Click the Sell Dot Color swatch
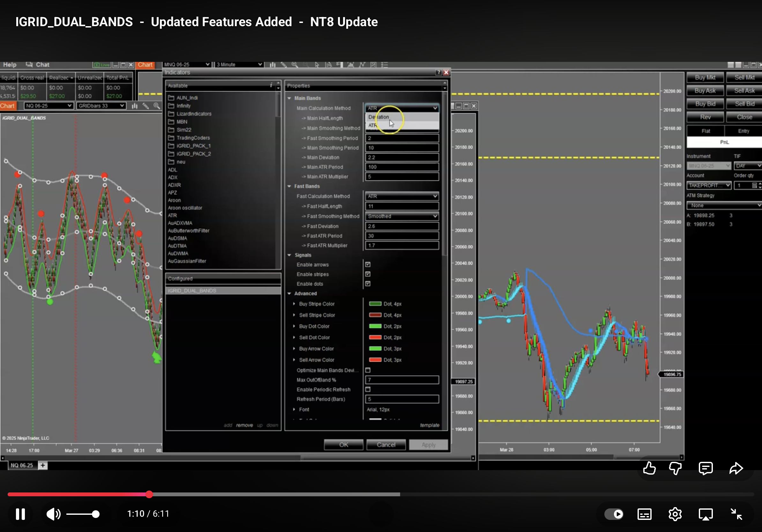 (x=375, y=337)
